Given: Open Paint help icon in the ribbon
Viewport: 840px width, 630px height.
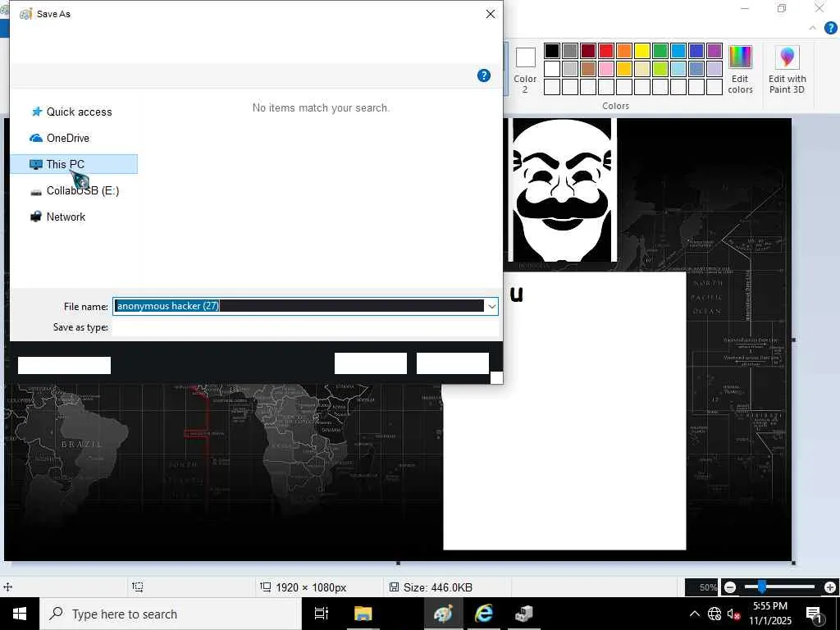Looking at the screenshot, I should [x=830, y=28].
